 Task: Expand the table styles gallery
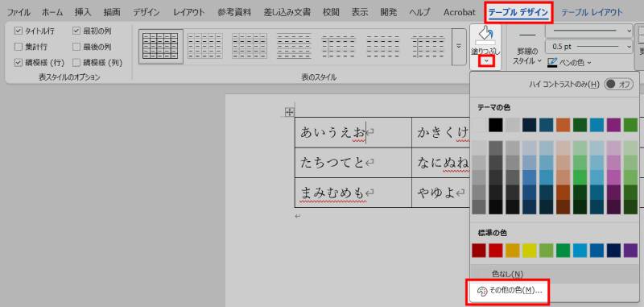[x=459, y=47]
